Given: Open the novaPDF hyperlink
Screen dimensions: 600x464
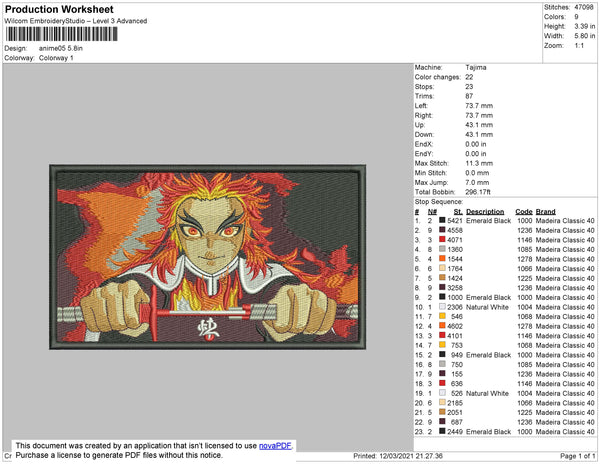Looking at the screenshot, I should [x=275, y=446].
